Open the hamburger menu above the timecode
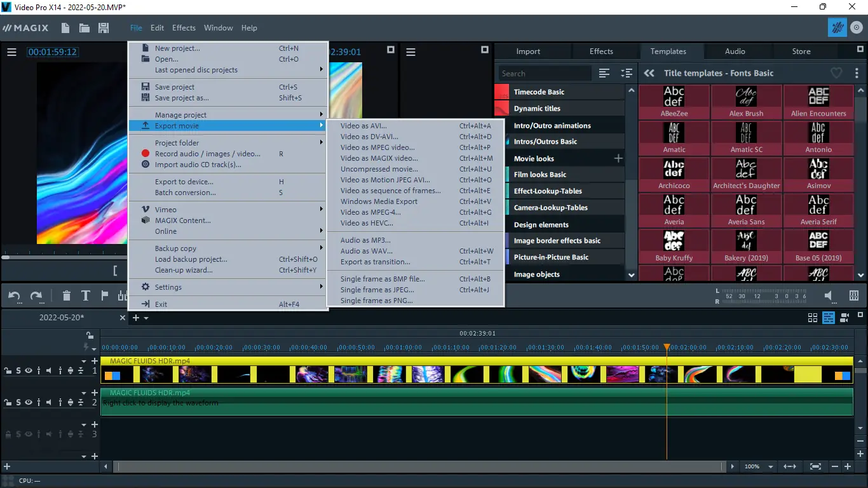The height and width of the screenshot is (488, 868). (x=11, y=52)
